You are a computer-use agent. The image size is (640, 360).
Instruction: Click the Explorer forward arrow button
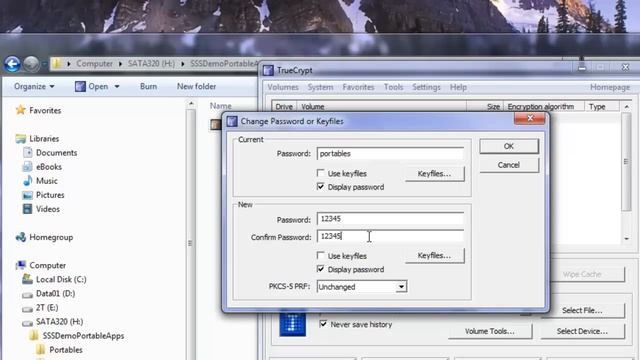[x=31, y=64]
